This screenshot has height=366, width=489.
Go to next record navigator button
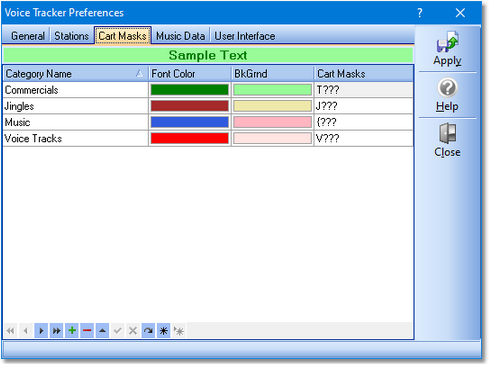click(41, 330)
